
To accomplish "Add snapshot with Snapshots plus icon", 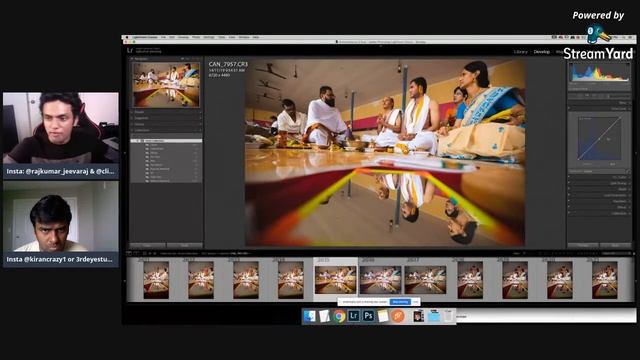I will (200, 118).
